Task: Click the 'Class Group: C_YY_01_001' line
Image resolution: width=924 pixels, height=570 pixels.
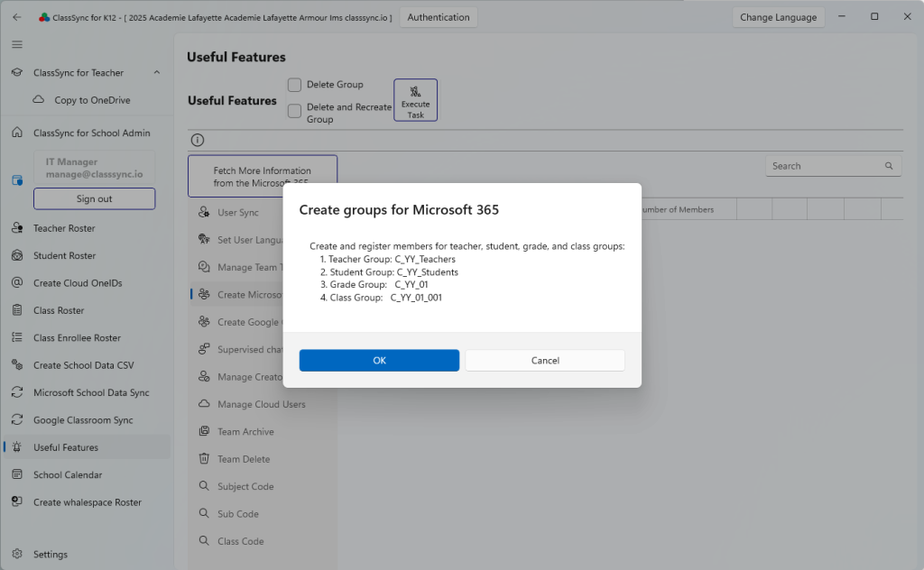Action: point(381,298)
